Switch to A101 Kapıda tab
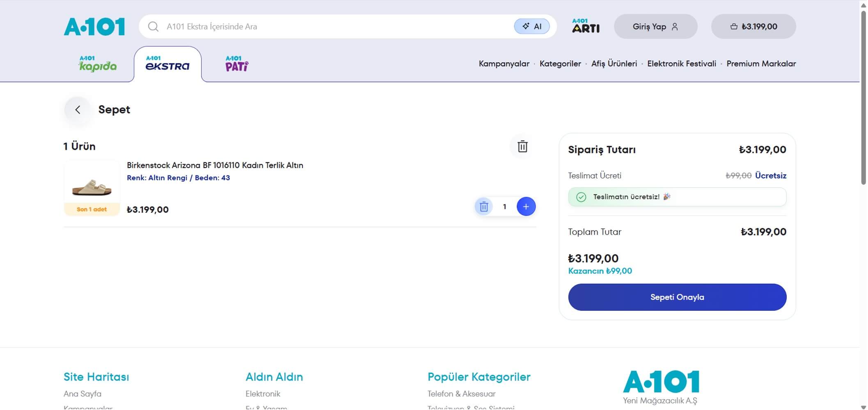This screenshot has width=868, height=410. click(98, 64)
